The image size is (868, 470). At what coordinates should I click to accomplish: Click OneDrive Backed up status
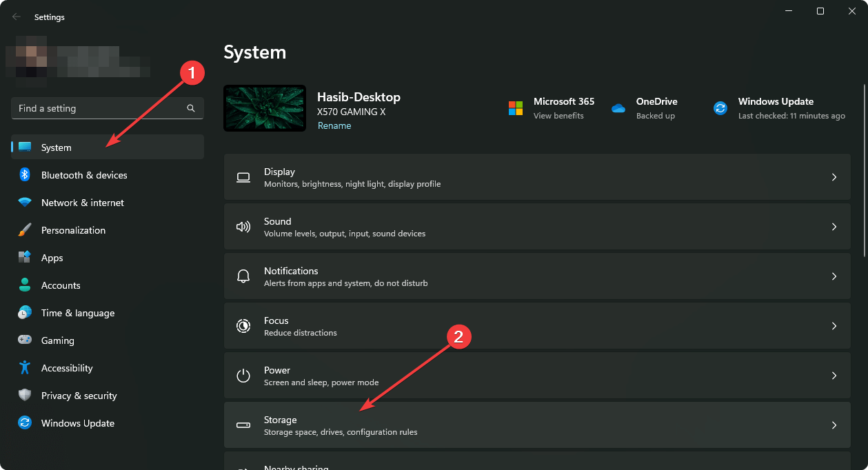pos(655,116)
